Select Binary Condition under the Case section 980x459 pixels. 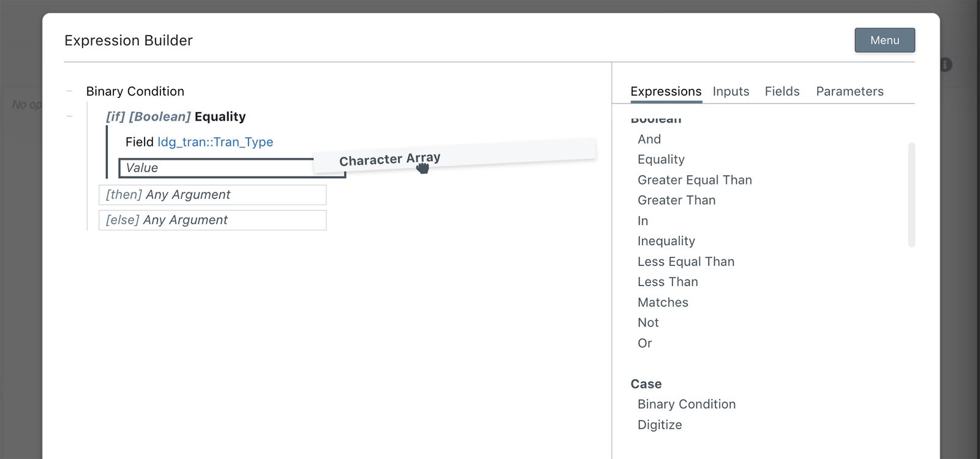point(687,404)
